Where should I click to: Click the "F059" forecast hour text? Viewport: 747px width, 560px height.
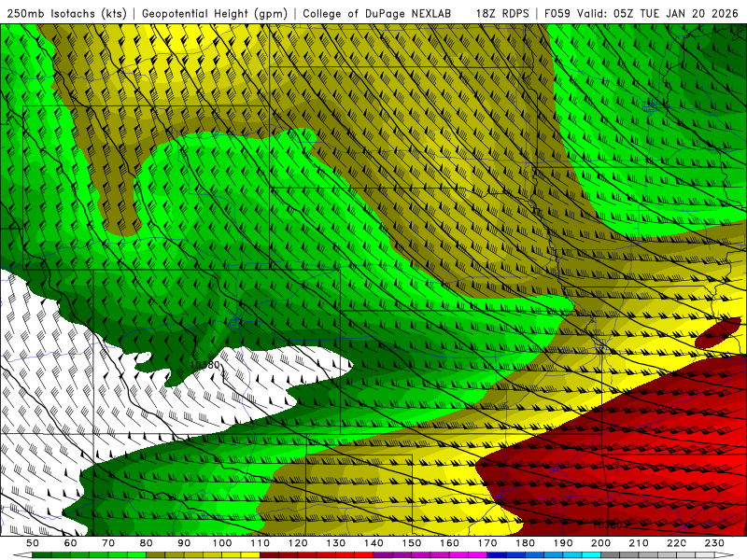coord(557,14)
